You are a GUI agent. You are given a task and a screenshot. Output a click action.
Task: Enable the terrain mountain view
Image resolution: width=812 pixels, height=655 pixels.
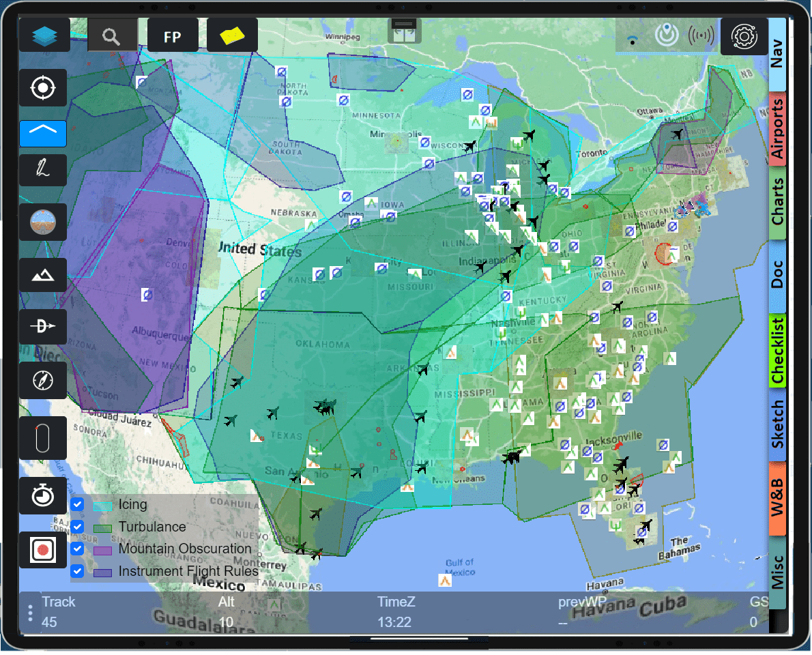click(x=43, y=275)
